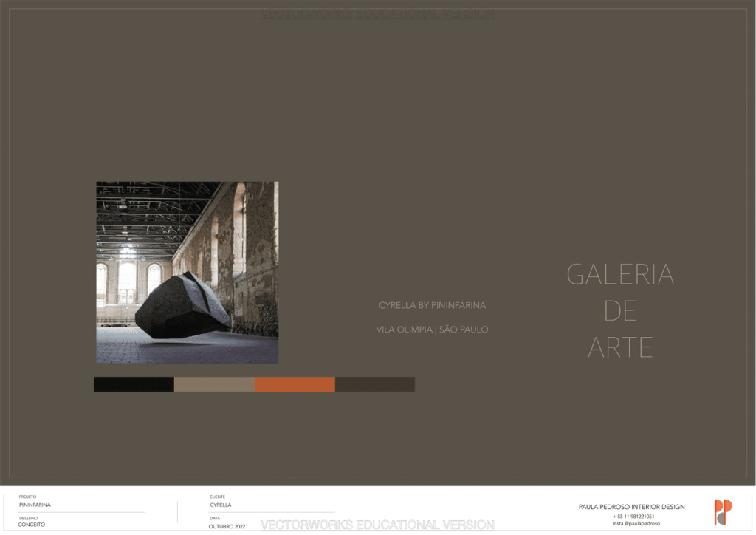Click the 'DATA' field label
Image resolution: width=756 pixels, height=535 pixels.
click(x=215, y=518)
